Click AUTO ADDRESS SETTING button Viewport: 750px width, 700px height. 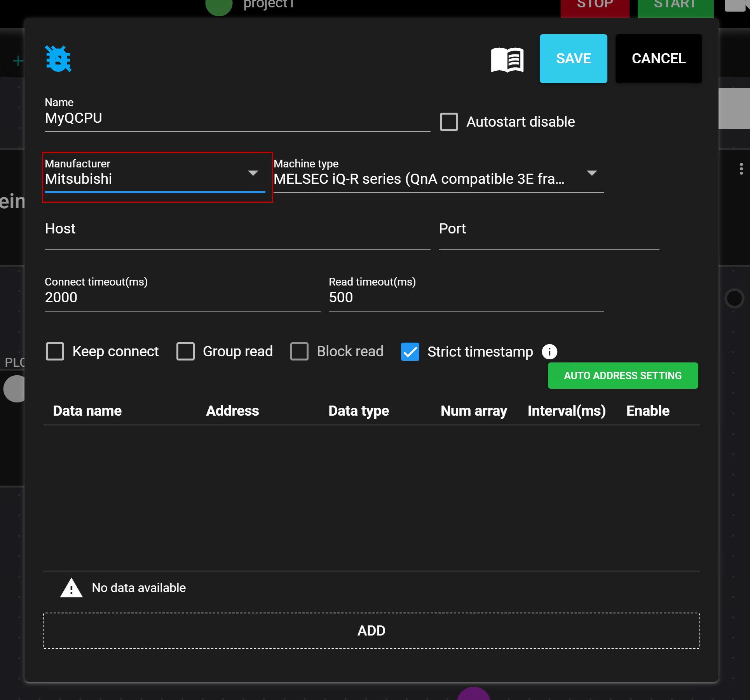[623, 376]
